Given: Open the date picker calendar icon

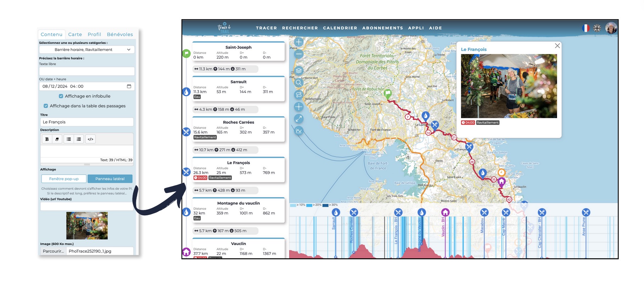Looking at the screenshot, I should click(129, 86).
